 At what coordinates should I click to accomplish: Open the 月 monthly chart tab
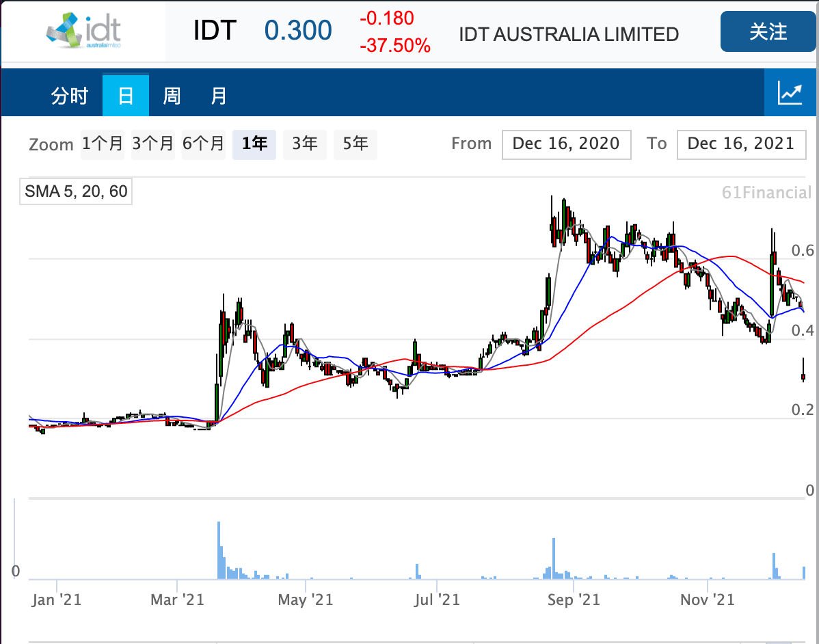pos(218,96)
